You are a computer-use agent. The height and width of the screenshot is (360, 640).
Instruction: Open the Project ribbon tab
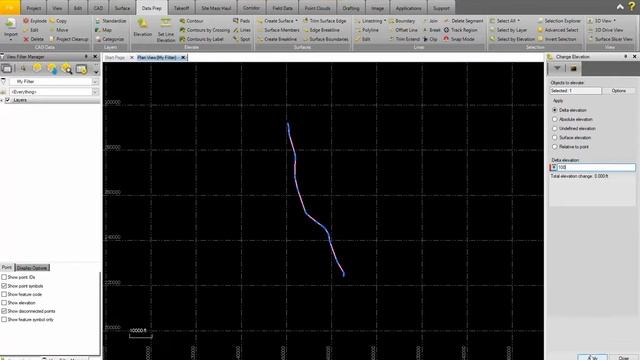(33, 8)
